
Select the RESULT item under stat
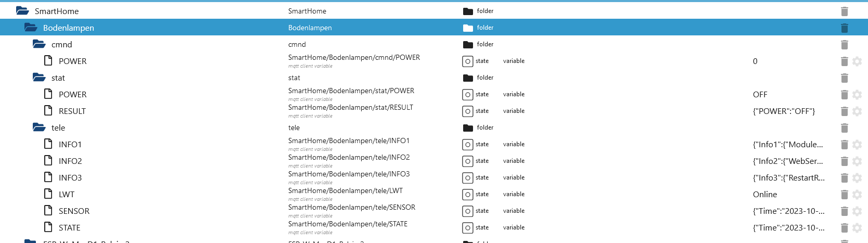pos(72,111)
